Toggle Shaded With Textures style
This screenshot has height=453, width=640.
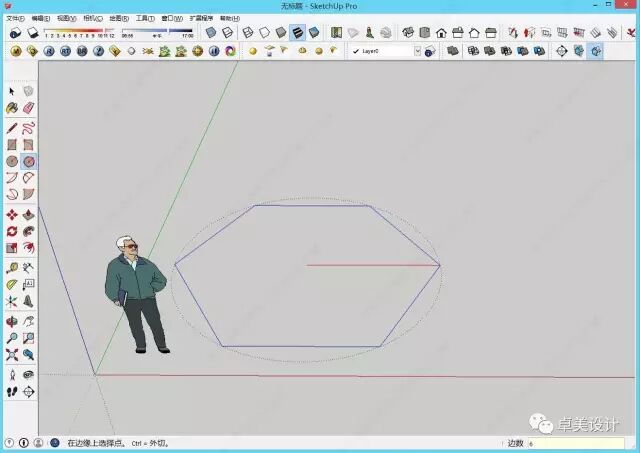point(297,32)
